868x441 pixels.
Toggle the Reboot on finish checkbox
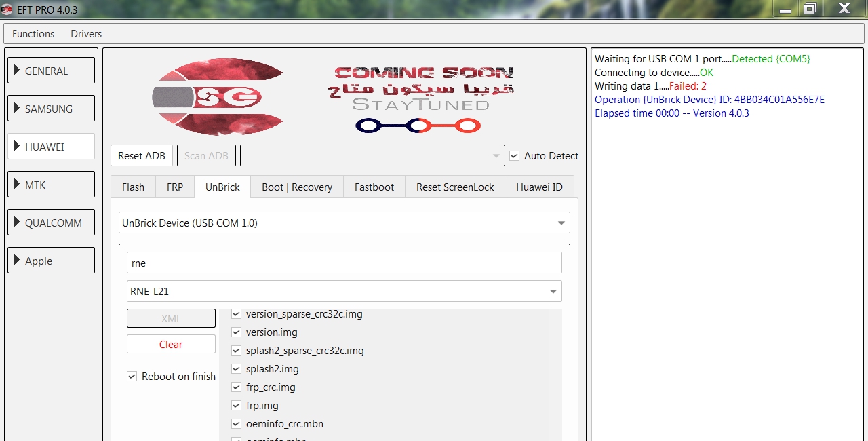click(132, 376)
